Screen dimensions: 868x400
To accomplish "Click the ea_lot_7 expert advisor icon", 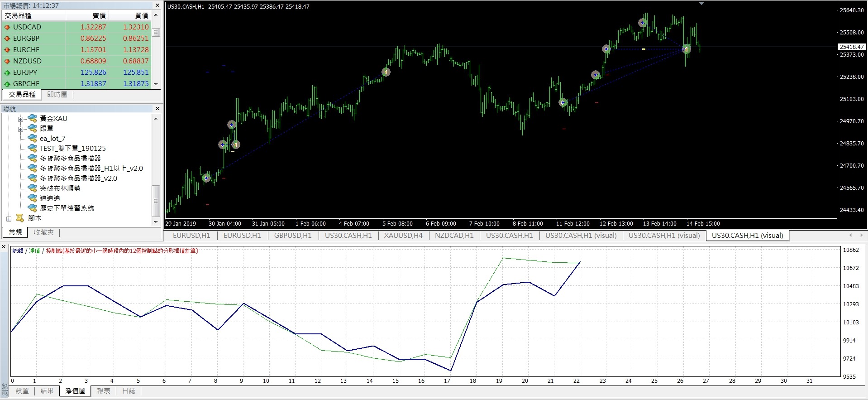I will 32,138.
